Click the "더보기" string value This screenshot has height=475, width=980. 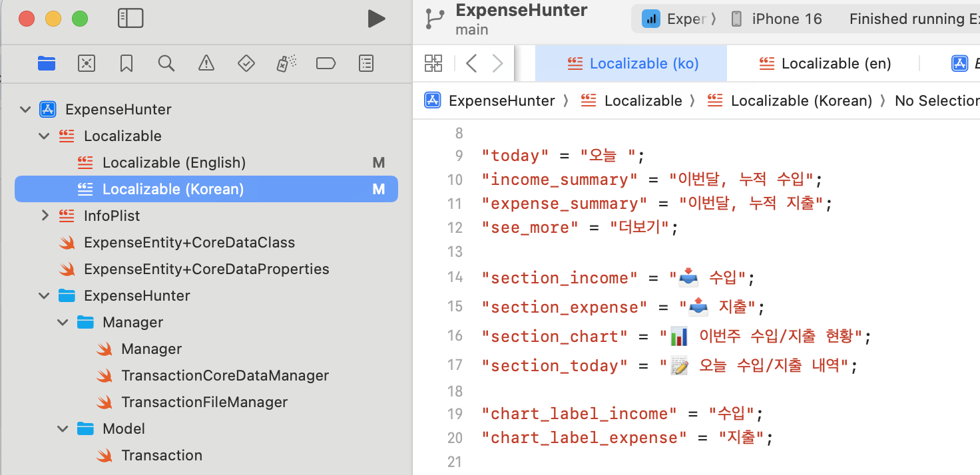point(640,228)
